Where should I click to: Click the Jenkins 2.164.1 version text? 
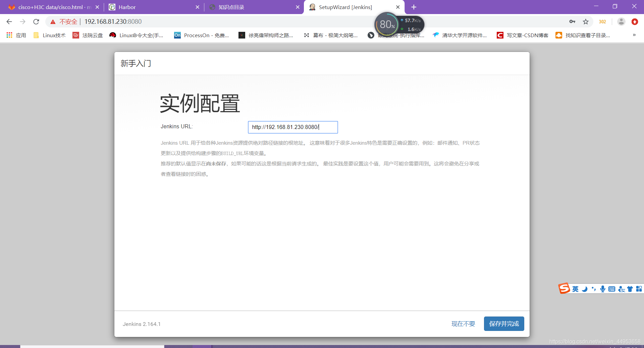(142, 324)
